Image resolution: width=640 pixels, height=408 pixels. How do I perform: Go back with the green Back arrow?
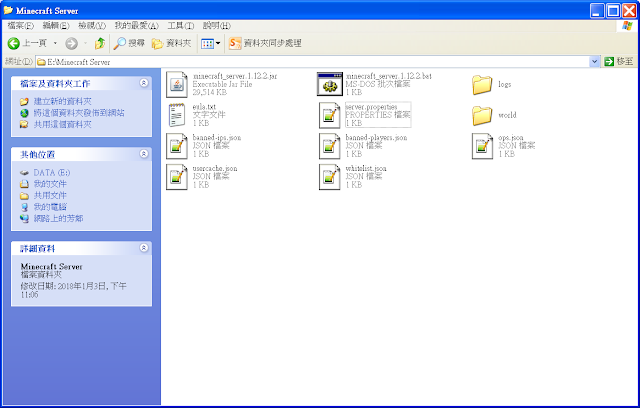(x=14, y=43)
